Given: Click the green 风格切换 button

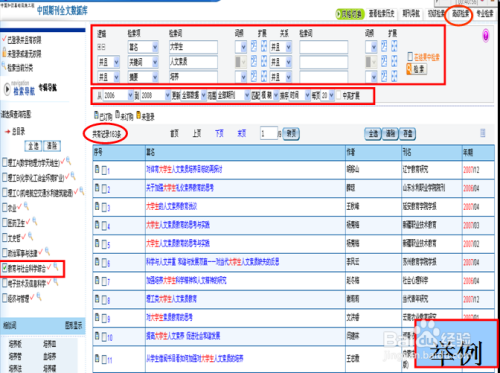Looking at the screenshot, I should (350, 14).
